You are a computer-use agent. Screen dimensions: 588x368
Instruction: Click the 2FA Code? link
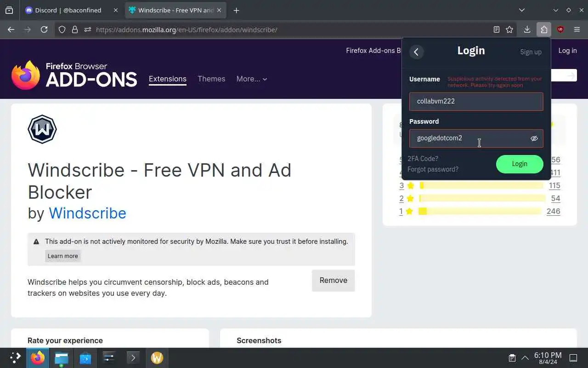pos(423,159)
